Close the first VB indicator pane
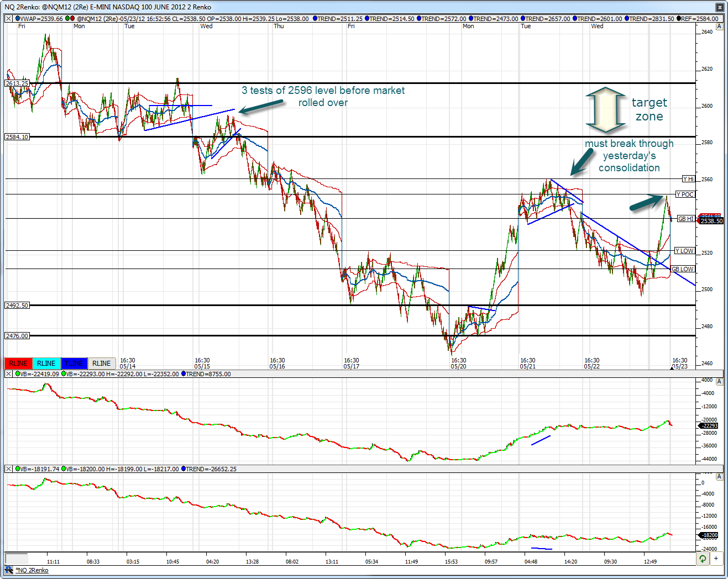The width and height of the screenshot is (728, 579). pyautogui.click(x=9, y=374)
